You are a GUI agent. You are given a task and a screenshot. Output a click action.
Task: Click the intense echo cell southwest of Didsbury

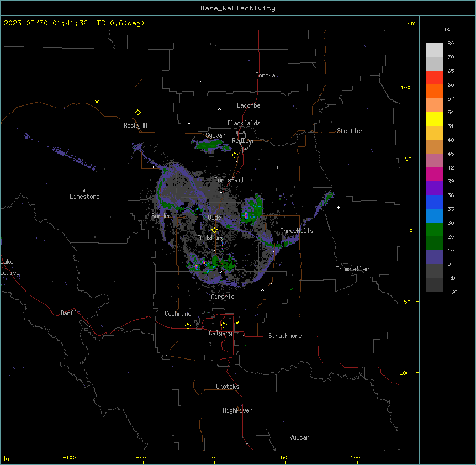[197, 267]
